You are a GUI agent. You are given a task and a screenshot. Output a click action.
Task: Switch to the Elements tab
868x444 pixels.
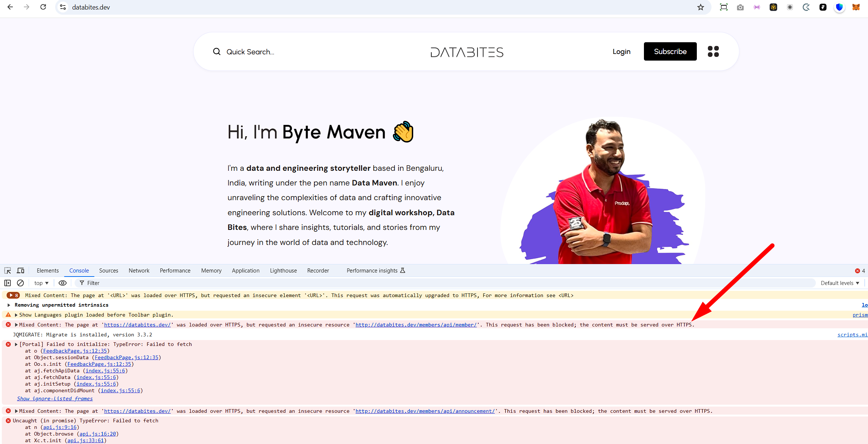48,271
